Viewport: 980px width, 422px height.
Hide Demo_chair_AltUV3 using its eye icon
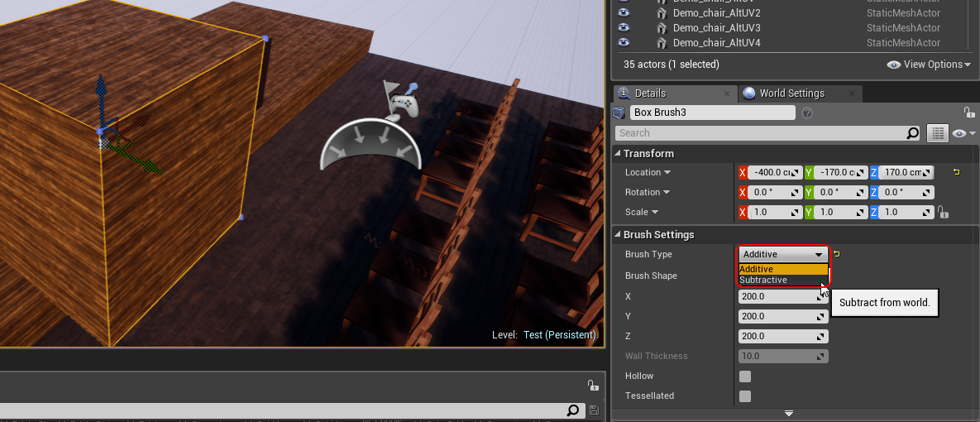pyautogui.click(x=624, y=28)
